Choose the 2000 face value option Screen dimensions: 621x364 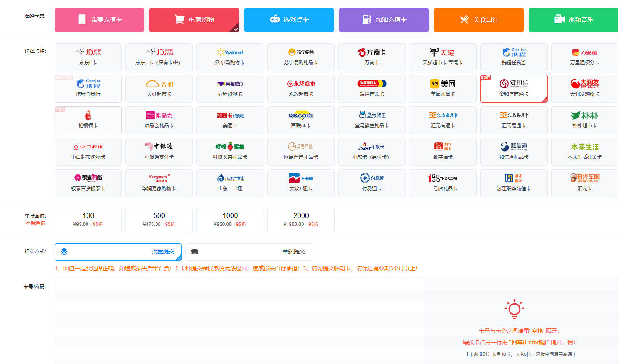(x=301, y=220)
